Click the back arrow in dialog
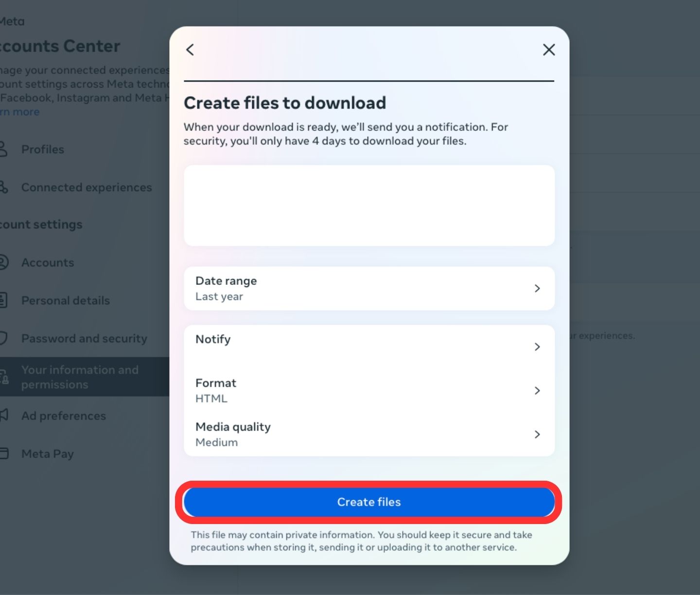Image resolution: width=700 pixels, height=595 pixels. click(190, 50)
